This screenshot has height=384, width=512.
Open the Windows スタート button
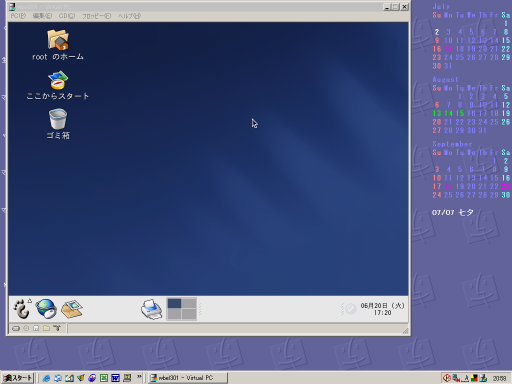[x=17, y=378]
